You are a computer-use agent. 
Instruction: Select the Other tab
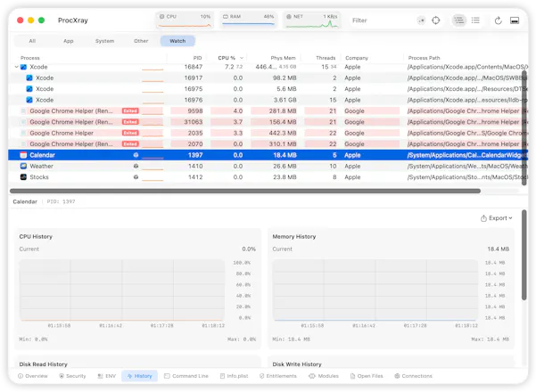pyautogui.click(x=141, y=41)
